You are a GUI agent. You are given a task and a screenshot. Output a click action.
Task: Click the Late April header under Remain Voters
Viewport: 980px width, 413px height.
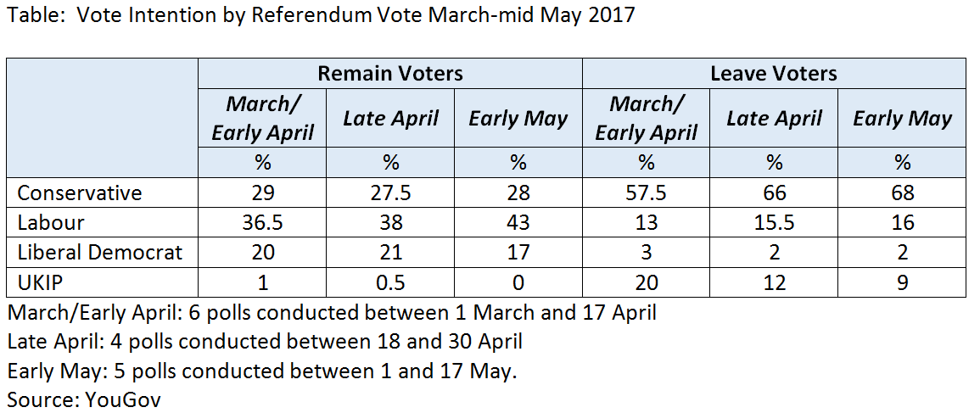[390, 118]
